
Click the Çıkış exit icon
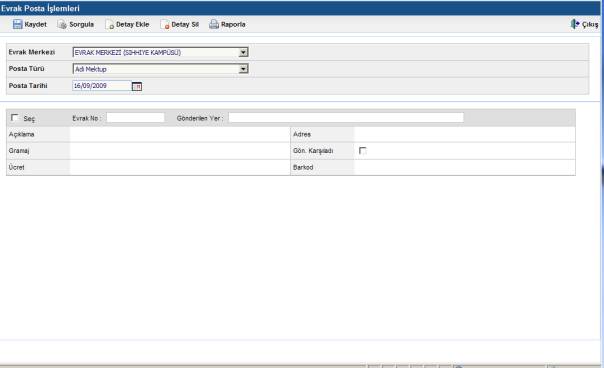coord(575,24)
